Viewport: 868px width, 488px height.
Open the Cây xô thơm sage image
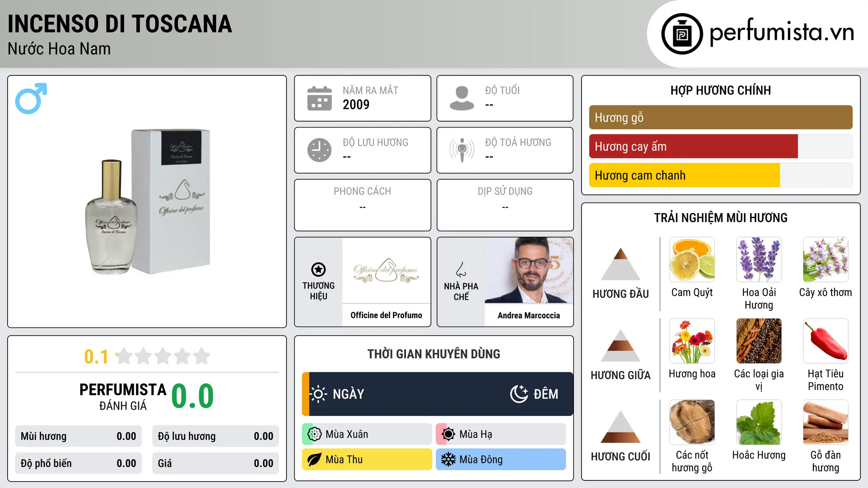(826, 260)
